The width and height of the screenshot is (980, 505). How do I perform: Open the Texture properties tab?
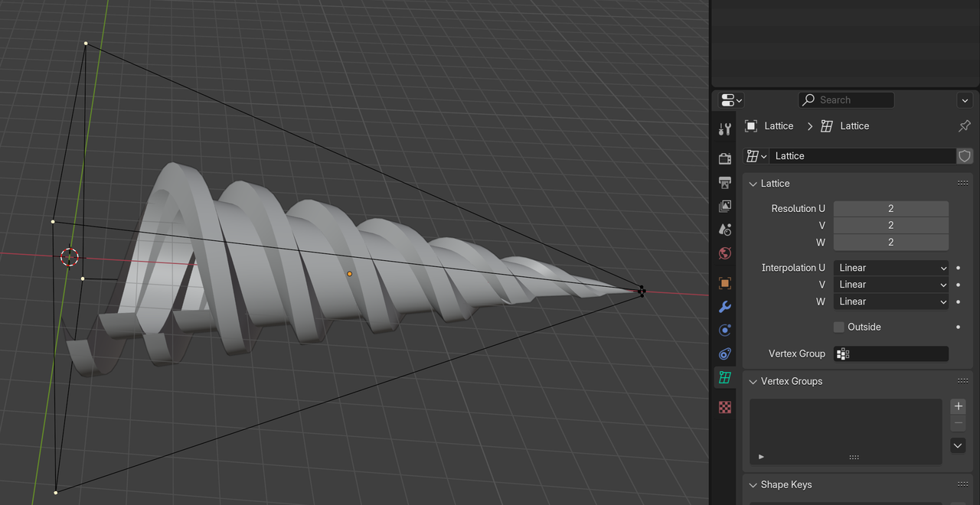click(725, 408)
